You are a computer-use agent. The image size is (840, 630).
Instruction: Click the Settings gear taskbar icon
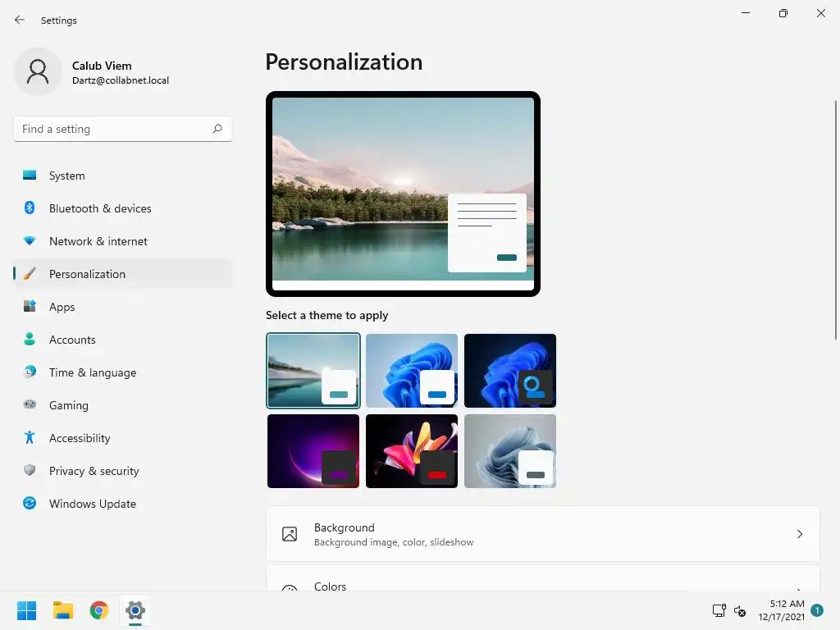135,610
